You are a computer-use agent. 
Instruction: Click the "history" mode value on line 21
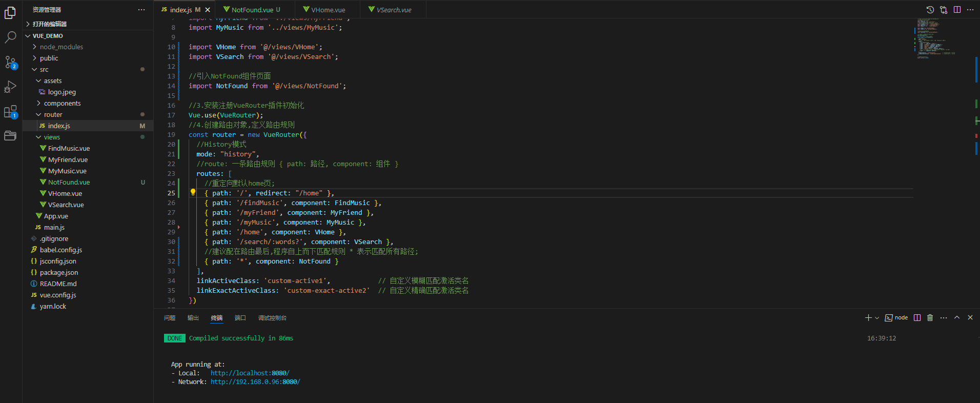[x=238, y=154]
